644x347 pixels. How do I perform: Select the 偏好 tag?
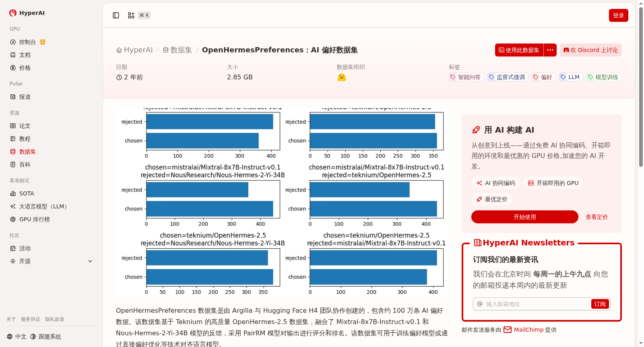(544, 77)
